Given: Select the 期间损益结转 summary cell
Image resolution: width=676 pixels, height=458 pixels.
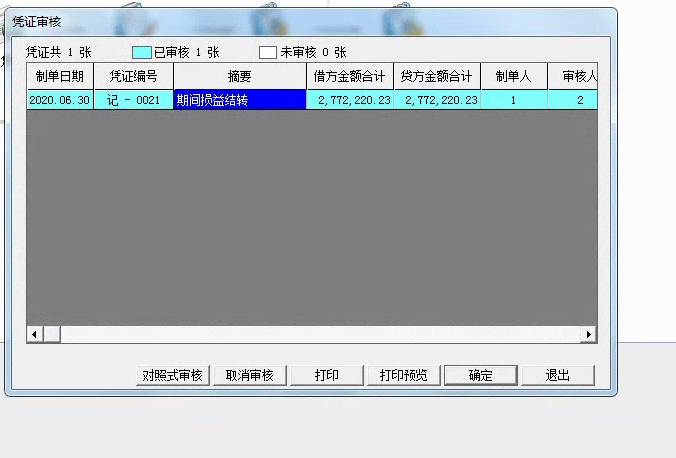Looking at the screenshot, I should pos(240,100).
